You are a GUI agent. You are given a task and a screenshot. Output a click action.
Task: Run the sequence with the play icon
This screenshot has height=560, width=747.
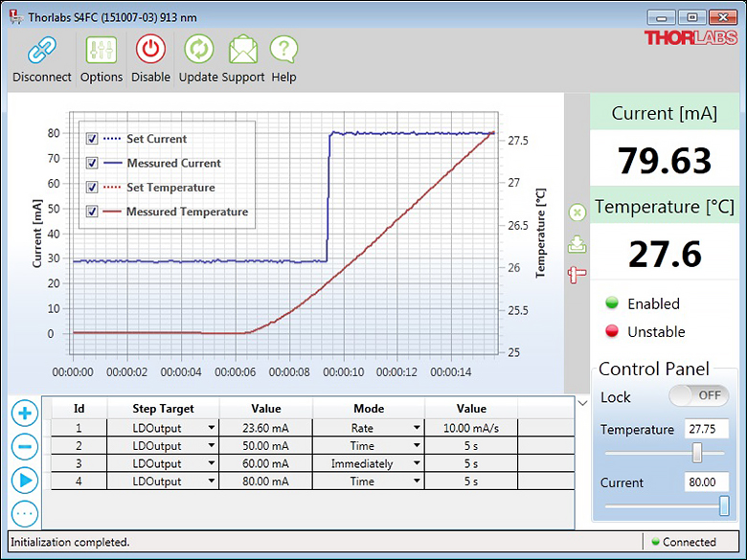tap(25, 479)
